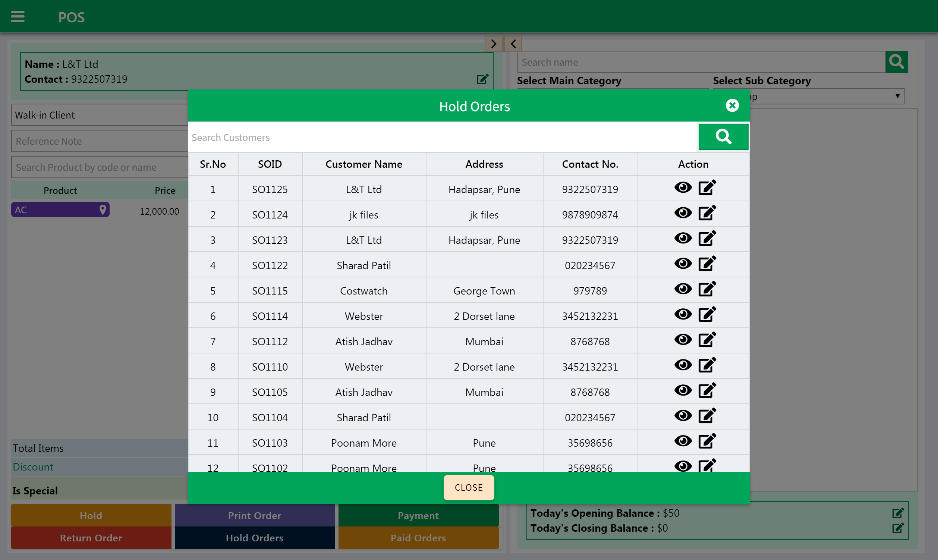Viewport: 938px width, 560px height.
Task: Edit the L&T Ltd customer details
Action: pos(482,79)
